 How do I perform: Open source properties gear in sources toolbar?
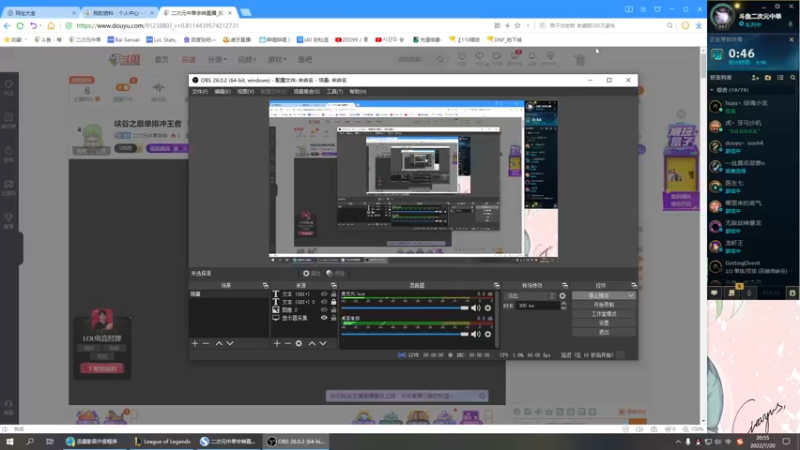point(299,343)
